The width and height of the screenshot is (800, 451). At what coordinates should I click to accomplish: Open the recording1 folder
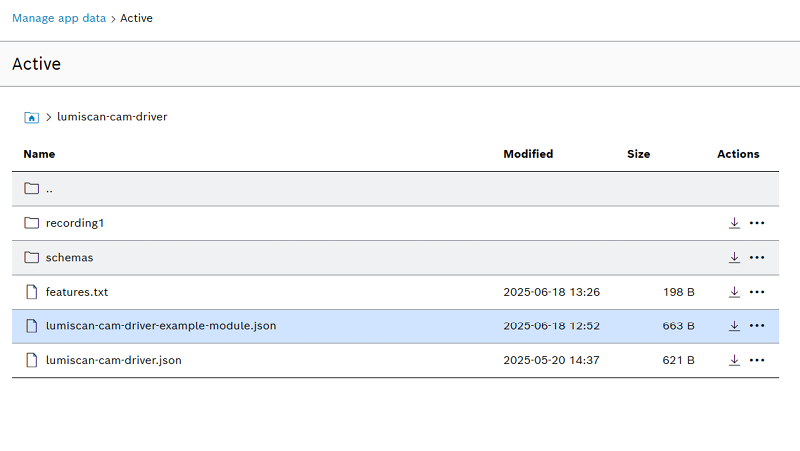(74, 223)
